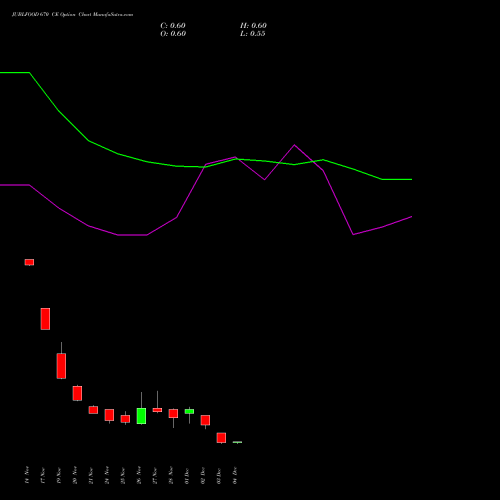
Task: Select the 19 Nov date label
Action: [x=59, y=475]
